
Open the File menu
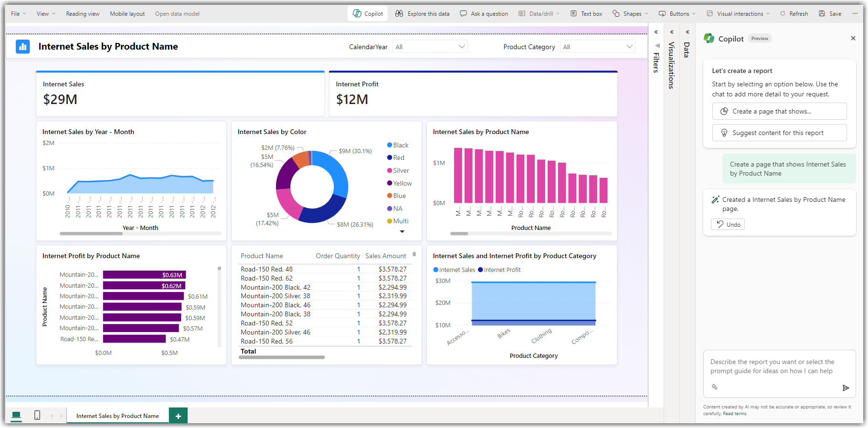(x=18, y=13)
